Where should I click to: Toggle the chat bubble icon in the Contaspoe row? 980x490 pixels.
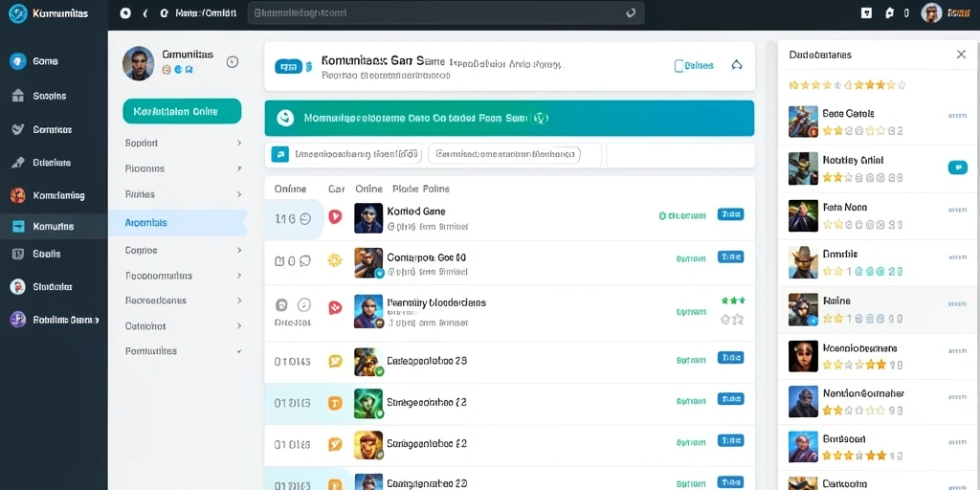tap(305, 260)
